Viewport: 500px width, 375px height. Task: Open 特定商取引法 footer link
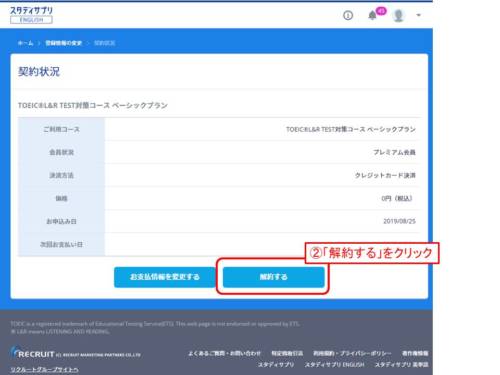pyautogui.click(x=287, y=353)
